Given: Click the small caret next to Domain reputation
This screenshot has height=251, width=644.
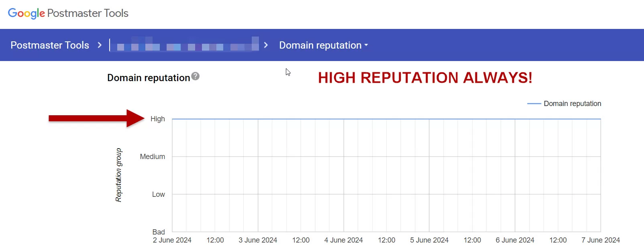Looking at the screenshot, I should 366,45.
